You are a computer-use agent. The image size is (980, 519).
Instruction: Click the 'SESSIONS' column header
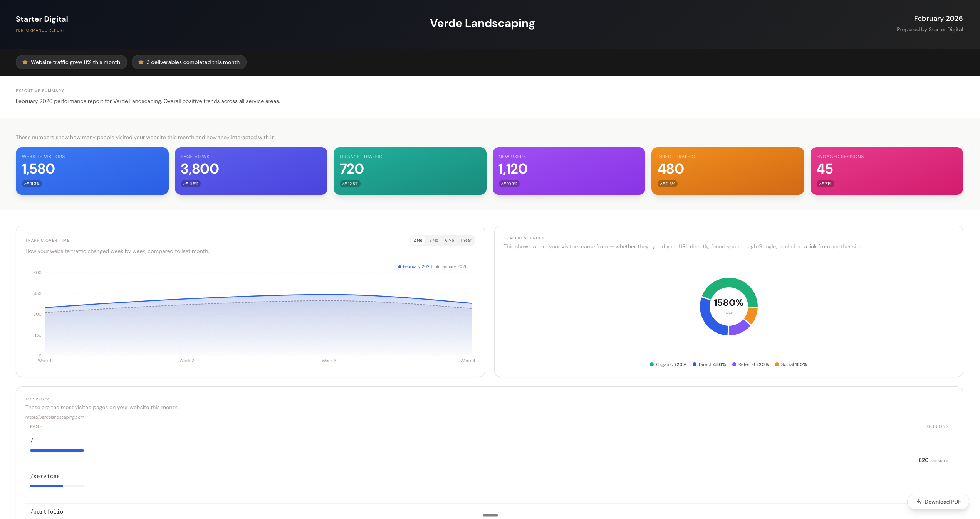click(937, 426)
